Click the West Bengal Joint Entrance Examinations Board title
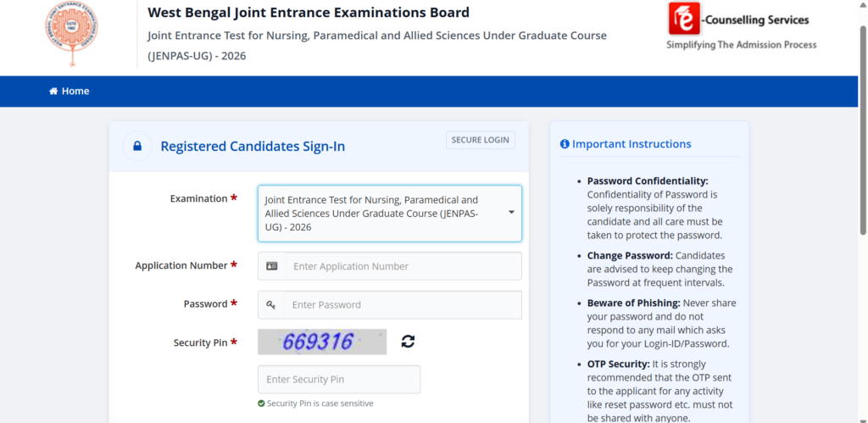The height and width of the screenshot is (423, 868). 309,13
